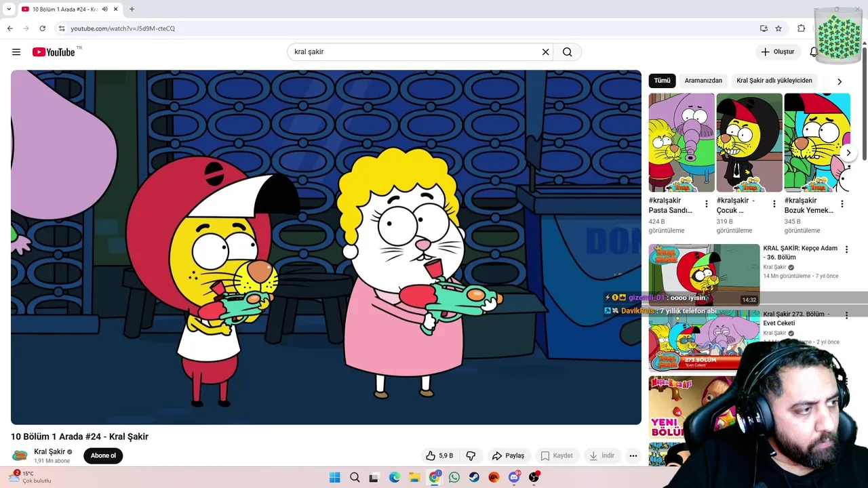Click the magnifier search button
Viewport: 868px width, 488px height.
[x=567, y=52]
